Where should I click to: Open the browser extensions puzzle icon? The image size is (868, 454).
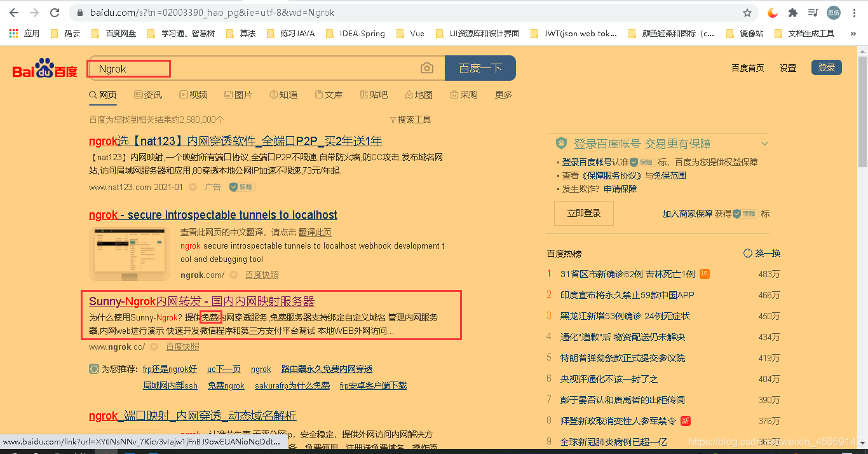794,12
